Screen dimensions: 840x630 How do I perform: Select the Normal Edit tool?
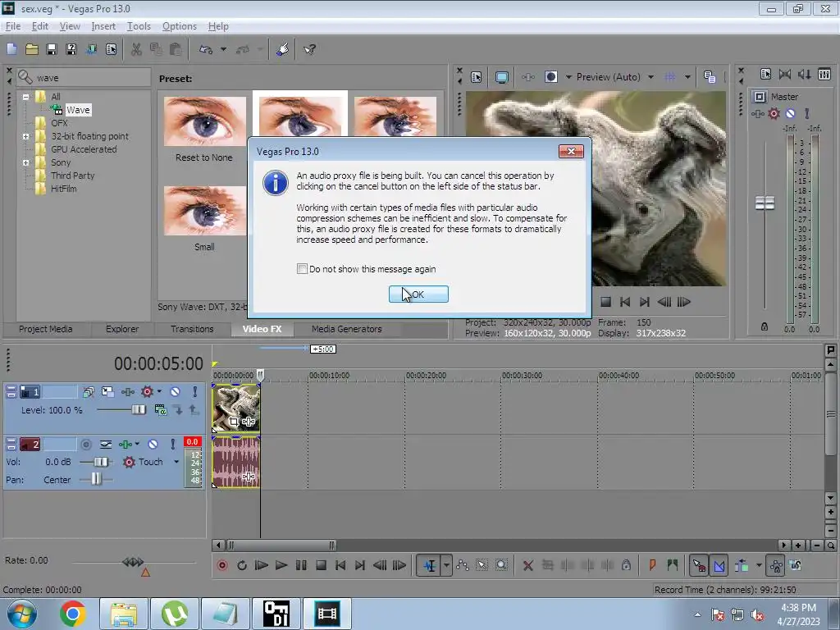point(430,565)
